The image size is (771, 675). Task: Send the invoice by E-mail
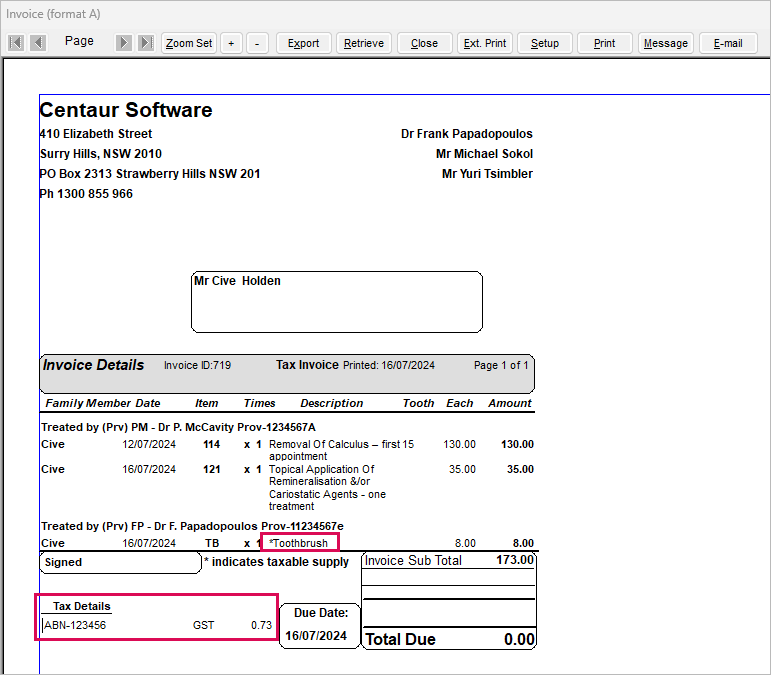[728, 43]
